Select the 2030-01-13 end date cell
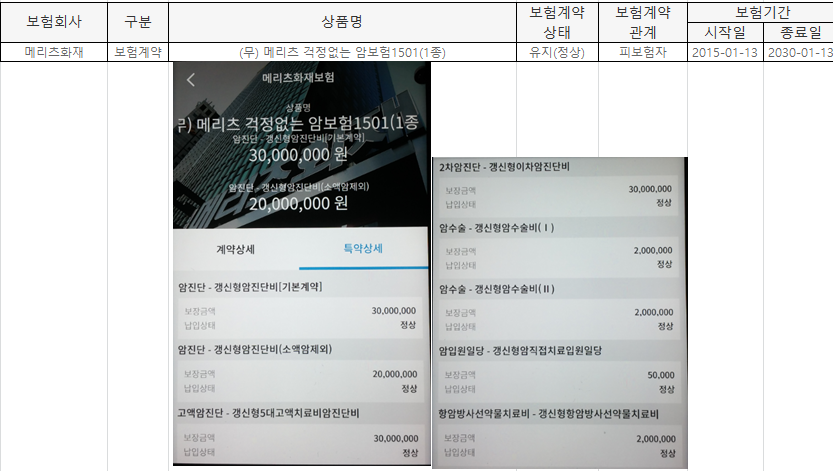Screen dimensions: 833x471 (800, 52)
